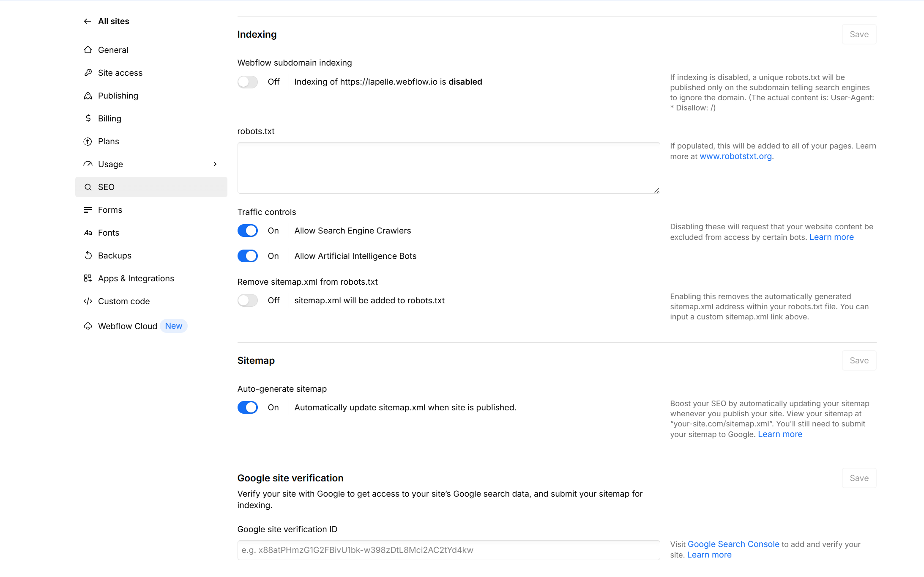Disable Allow Search Engine Crawlers toggle
Image resolution: width=924 pixels, height=577 pixels.
tap(248, 231)
